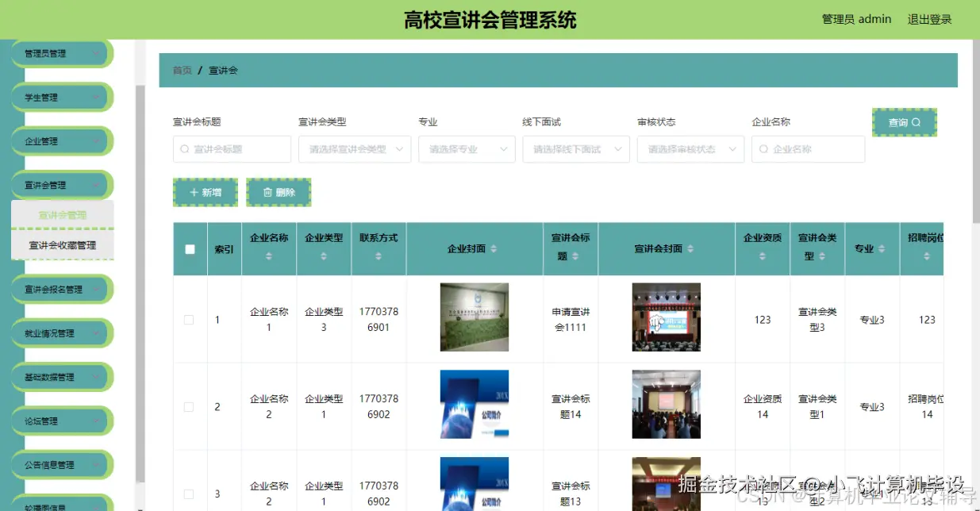
Task: Click the trash icon on 删除 button
Action: click(x=268, y=191)
